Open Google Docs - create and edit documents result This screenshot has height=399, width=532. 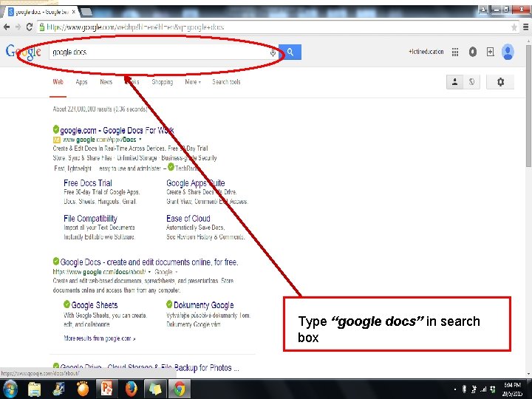click(x=149, y=262)
